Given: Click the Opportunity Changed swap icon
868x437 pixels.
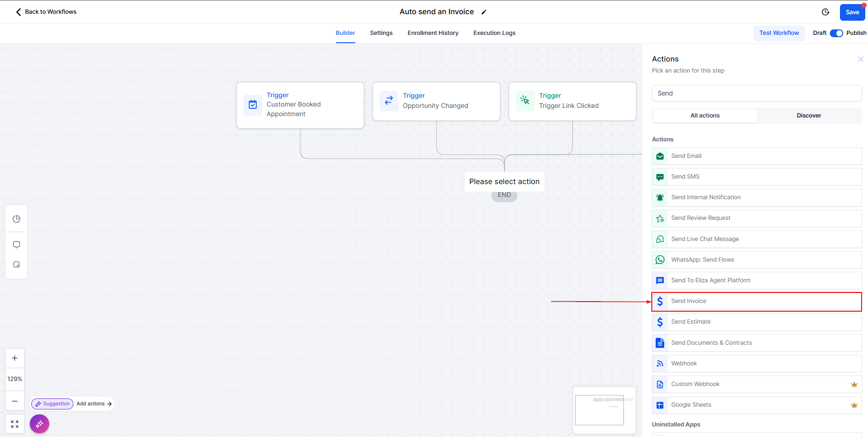Looking at the screenshot, I should click(x=389, y=100).
